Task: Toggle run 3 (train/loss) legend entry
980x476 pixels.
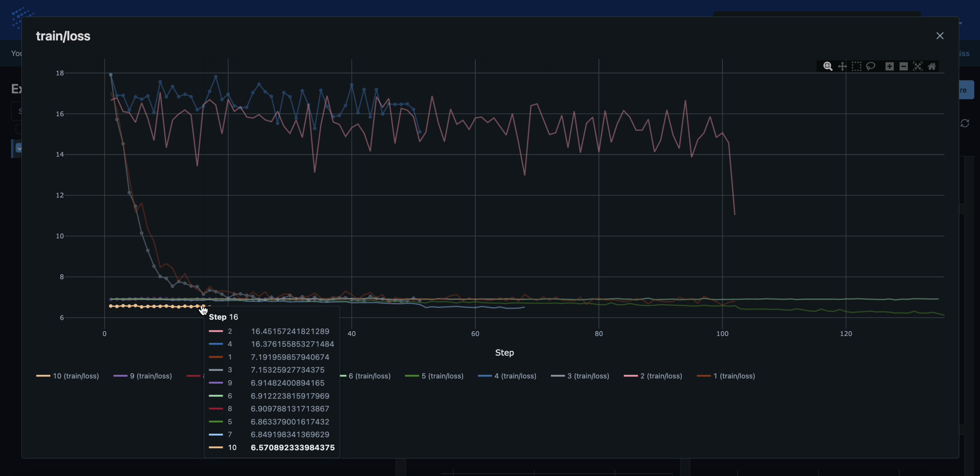Action: coord(581,376)
